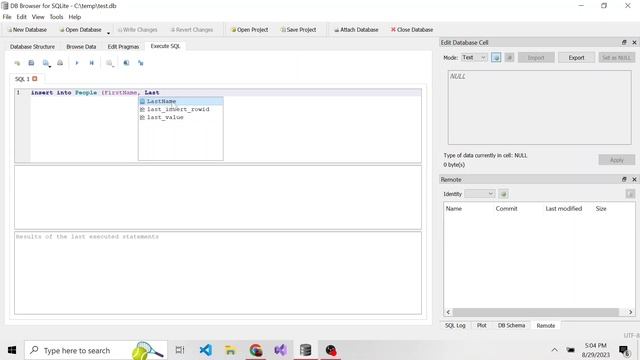Switch to the SQL Log bottom tab
The image size is (640, 360).
[455, 325]
